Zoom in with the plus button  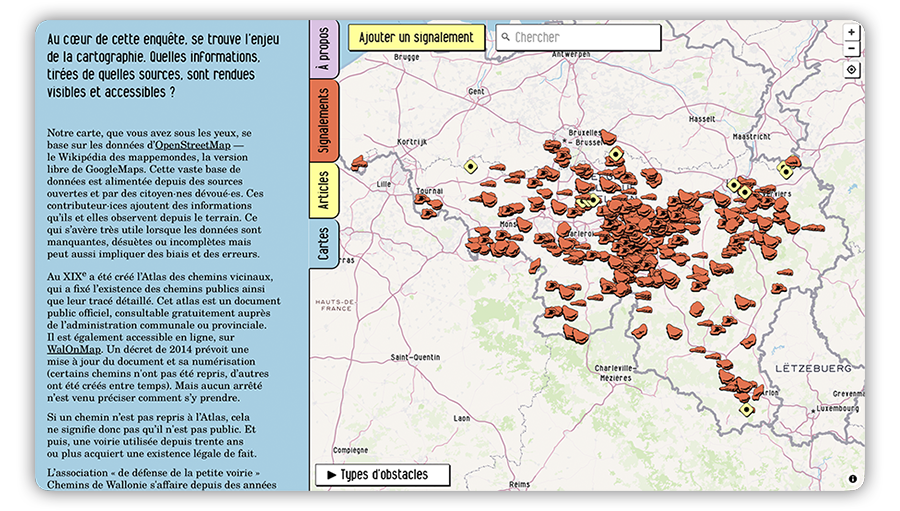pos(851,32)
